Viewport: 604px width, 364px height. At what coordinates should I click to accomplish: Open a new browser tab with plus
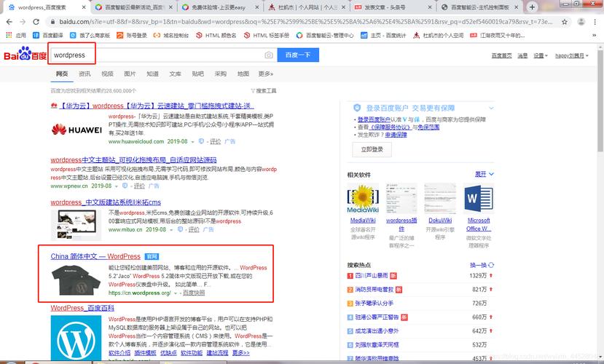(x=532, y=7)
